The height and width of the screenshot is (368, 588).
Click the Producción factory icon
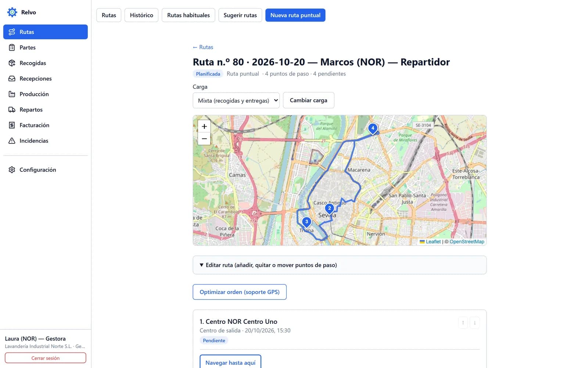pyautogui.click(x=12, y=94)
